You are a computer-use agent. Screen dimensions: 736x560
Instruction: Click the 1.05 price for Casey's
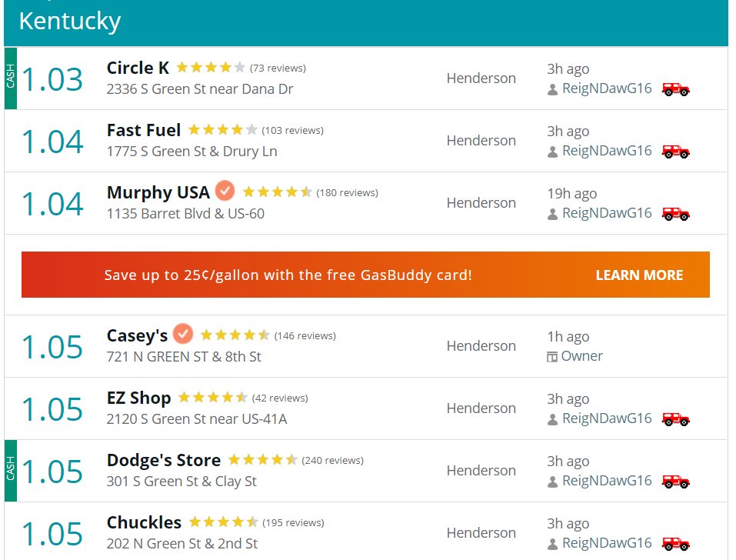[x=52, y=347]
